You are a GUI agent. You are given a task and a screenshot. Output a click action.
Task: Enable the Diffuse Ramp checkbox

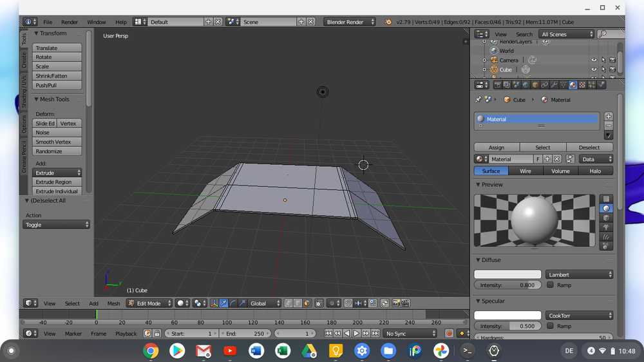click(x=550, y=285)
